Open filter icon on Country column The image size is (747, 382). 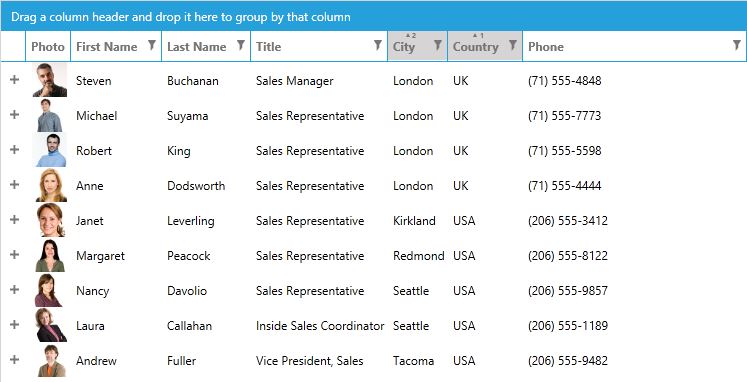click(513, 45)
